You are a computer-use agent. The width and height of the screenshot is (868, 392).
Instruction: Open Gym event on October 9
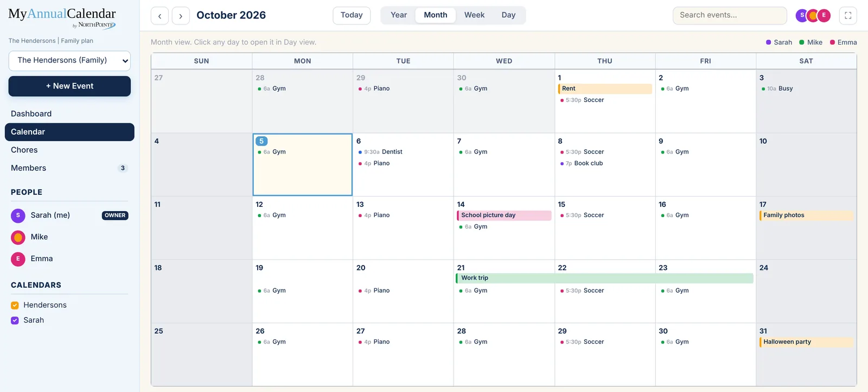(675, 152)
